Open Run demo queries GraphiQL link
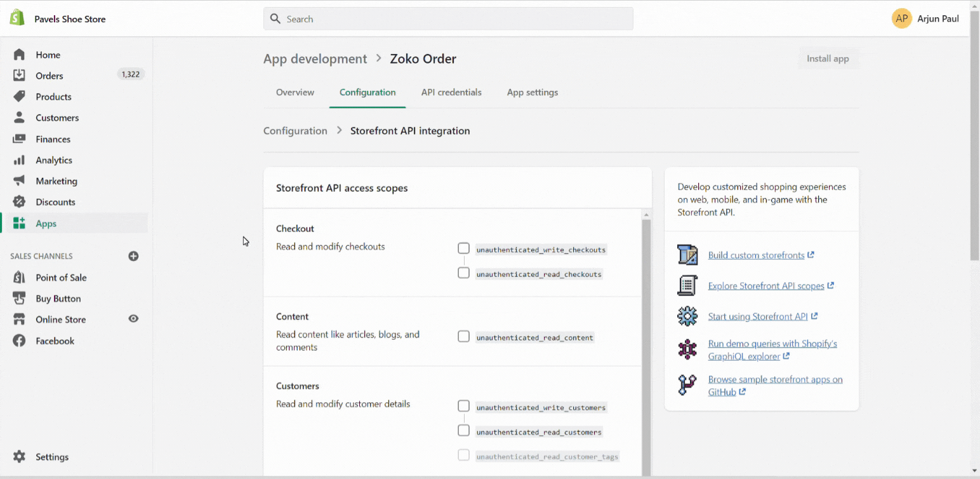The width and height of the screenshot is (980, 479). [x=772, y=350]
